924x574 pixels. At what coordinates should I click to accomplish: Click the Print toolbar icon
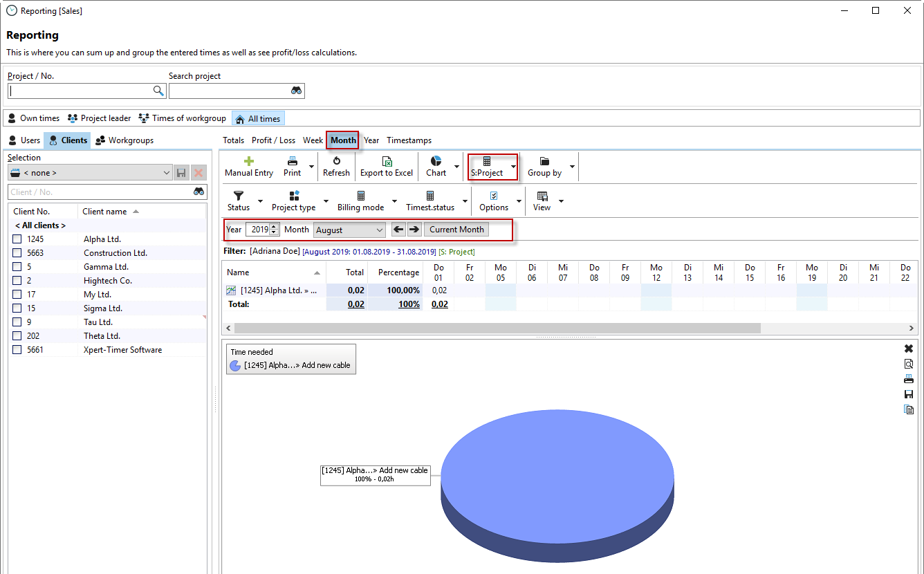293,161
